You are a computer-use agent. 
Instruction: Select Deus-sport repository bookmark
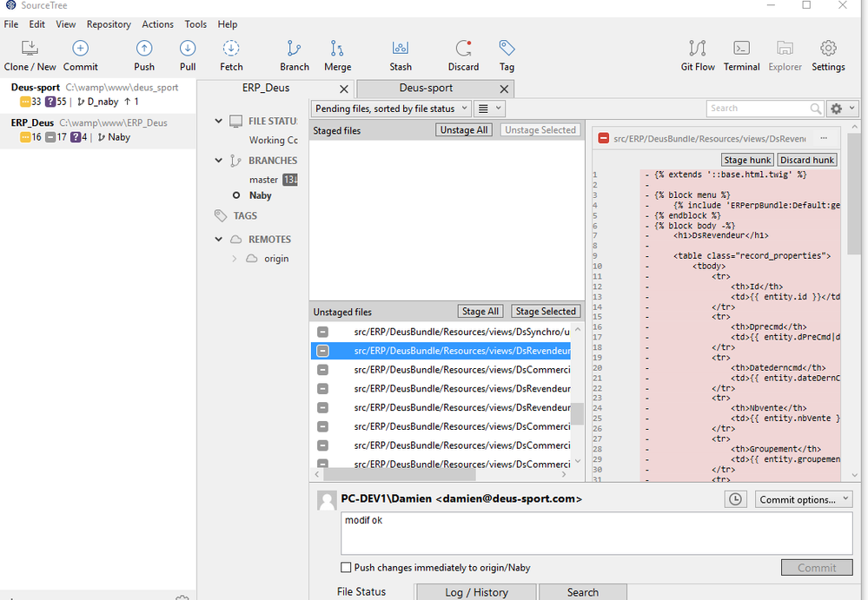coord(98,95)
